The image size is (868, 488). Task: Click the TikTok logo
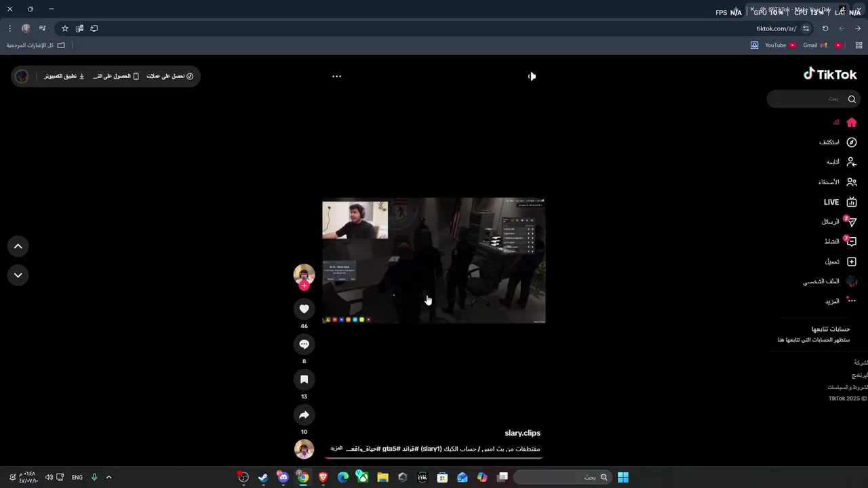click(x=830, y=75)
